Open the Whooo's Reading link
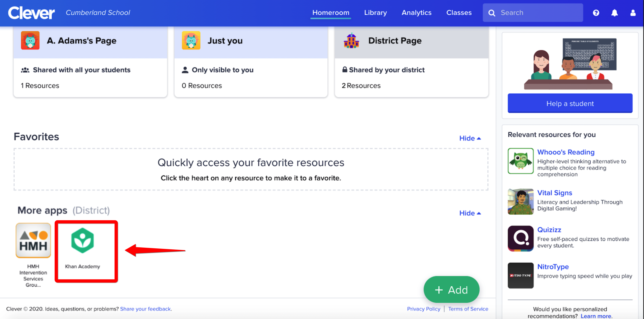The height and width of the screenshot is (319, 644). tap(566, 152)
